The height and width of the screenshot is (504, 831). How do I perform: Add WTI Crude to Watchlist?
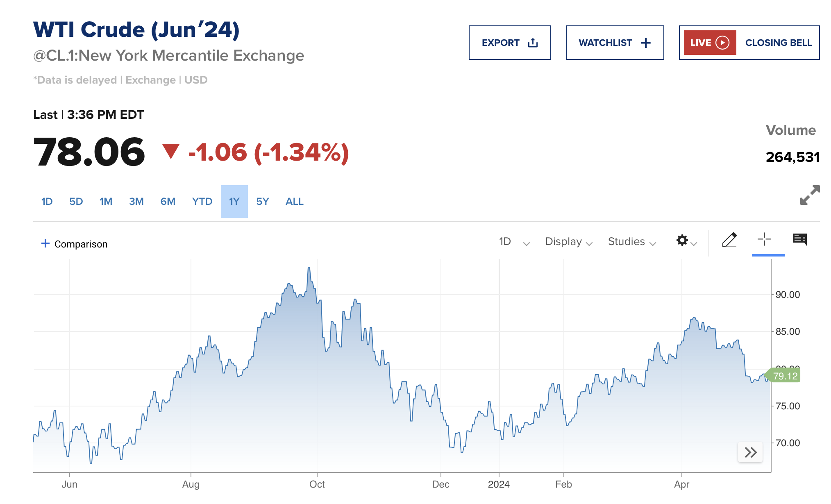pos(615,43)
